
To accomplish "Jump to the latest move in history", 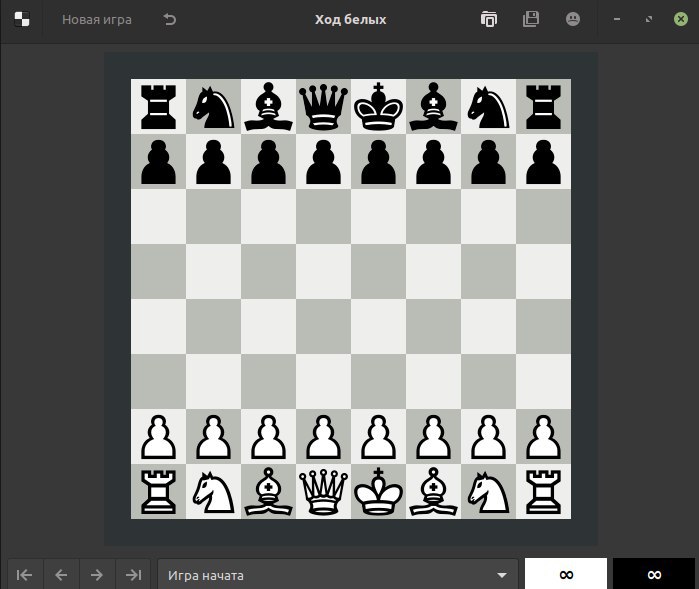I will 133,575.
